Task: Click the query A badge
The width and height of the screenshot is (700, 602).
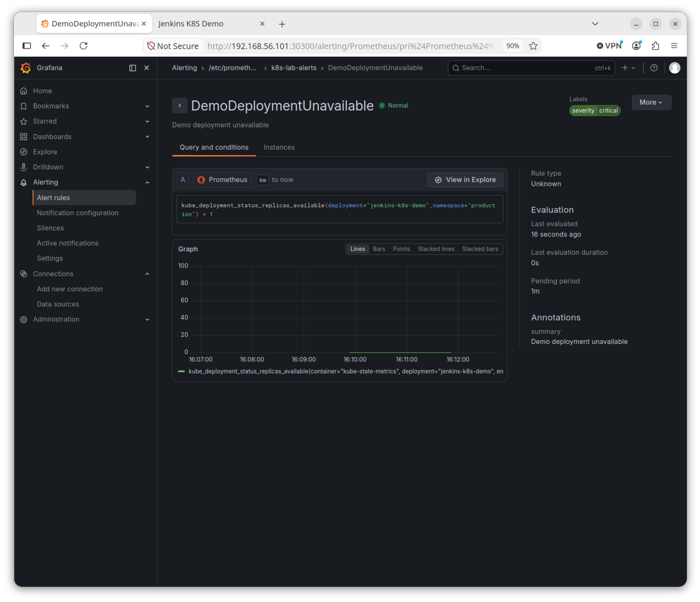Action: tap(183, 180)
